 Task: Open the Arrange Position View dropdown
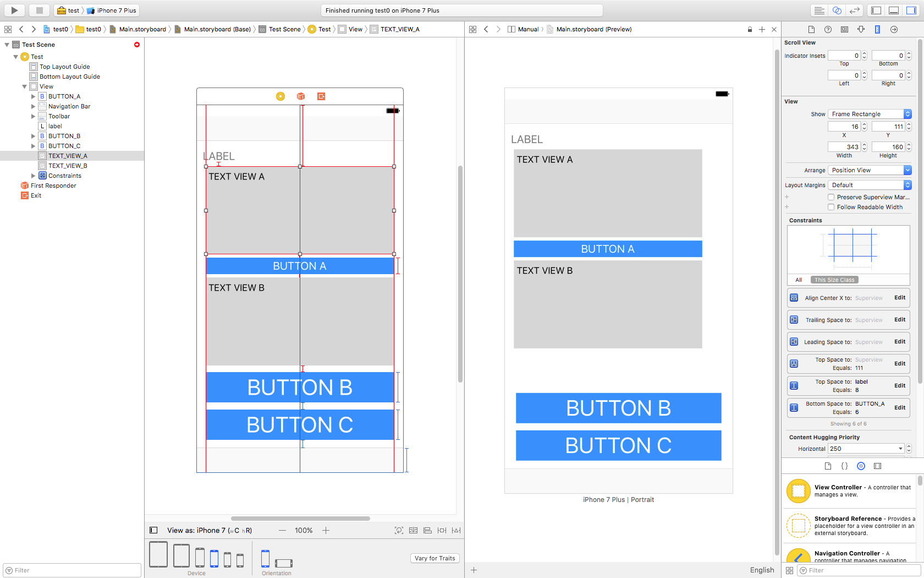coord(869,170)
